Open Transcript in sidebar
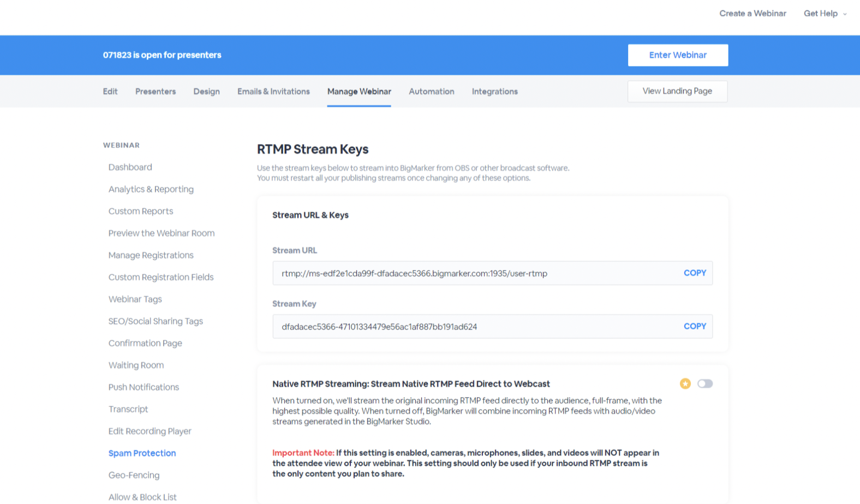 pos(128,409)
